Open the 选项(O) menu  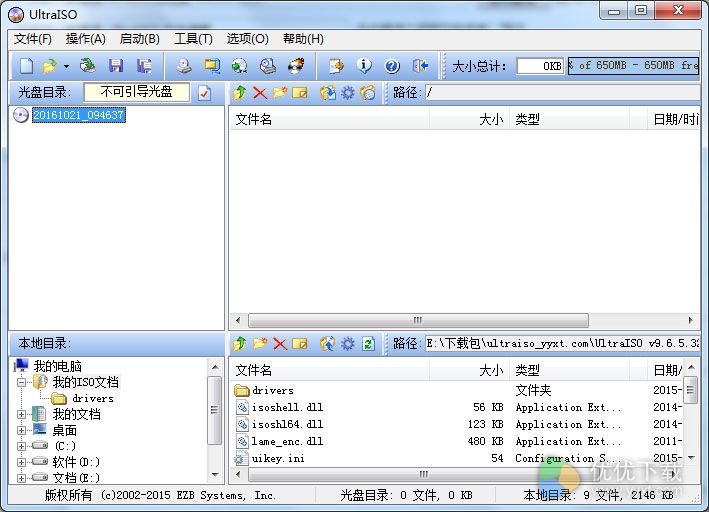coord(247,39)
